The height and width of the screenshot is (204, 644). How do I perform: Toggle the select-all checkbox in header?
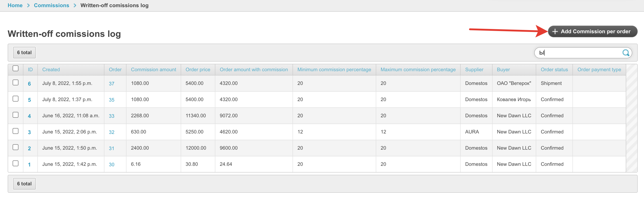point(16,69)
